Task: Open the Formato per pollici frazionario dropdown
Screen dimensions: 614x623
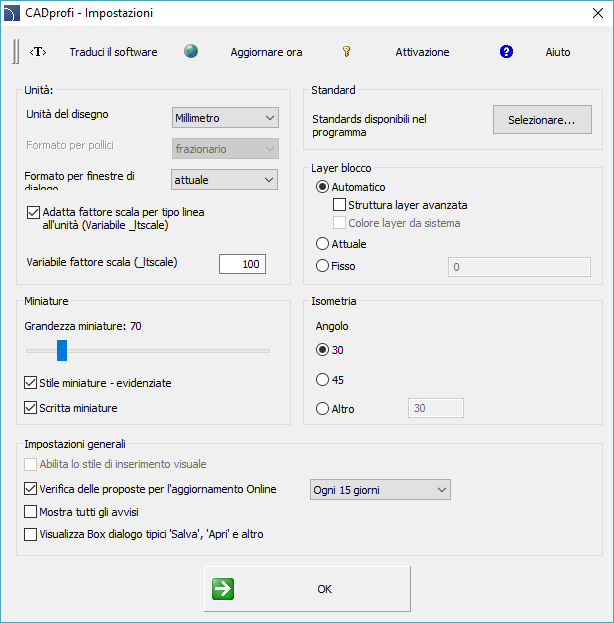Action: point(225,149)
